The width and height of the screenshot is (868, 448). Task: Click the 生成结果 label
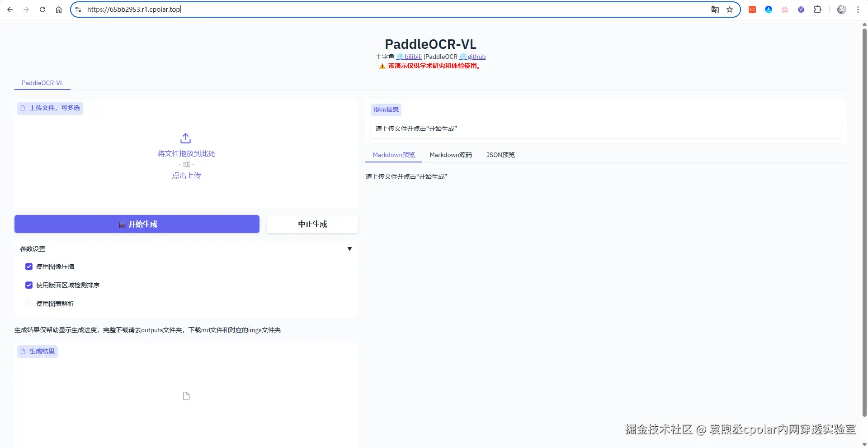click(38, 351)
